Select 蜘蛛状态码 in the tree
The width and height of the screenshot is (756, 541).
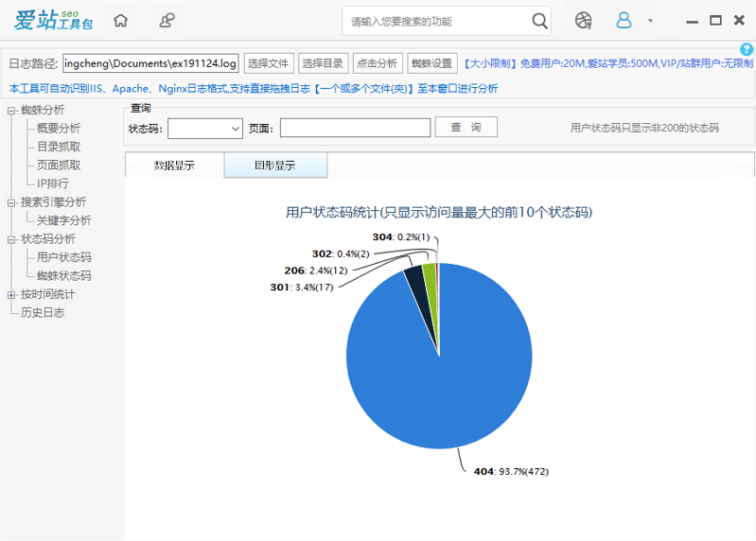pyautogui.click(x=63, y=275)
